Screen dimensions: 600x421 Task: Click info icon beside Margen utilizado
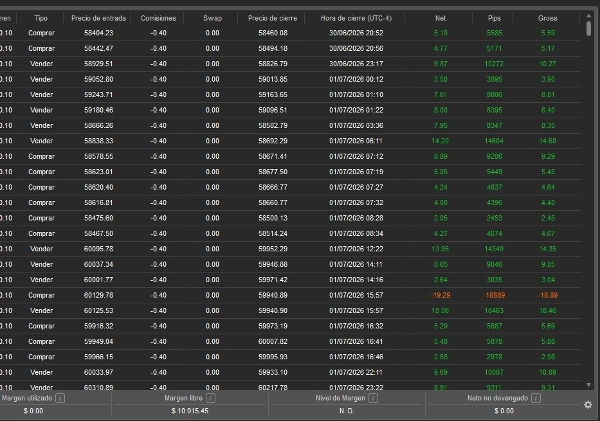point(60,398)
